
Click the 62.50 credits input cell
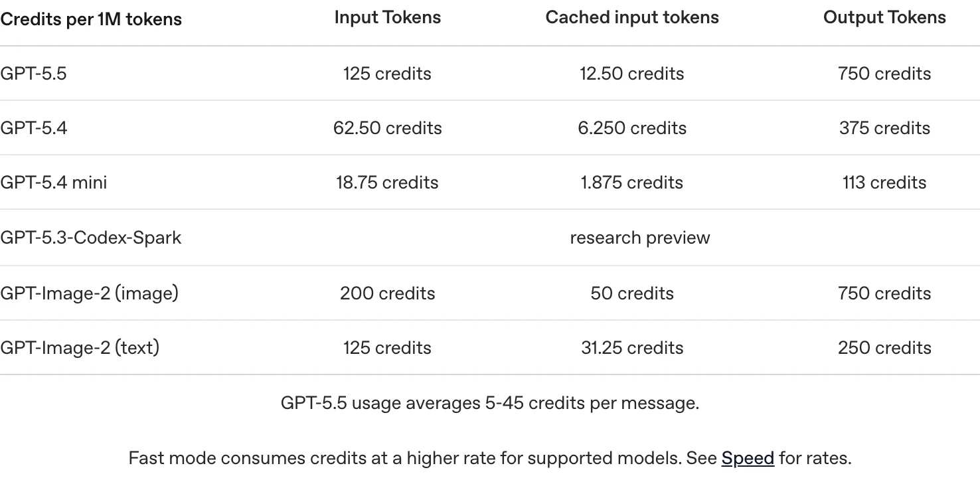point(388,128)
